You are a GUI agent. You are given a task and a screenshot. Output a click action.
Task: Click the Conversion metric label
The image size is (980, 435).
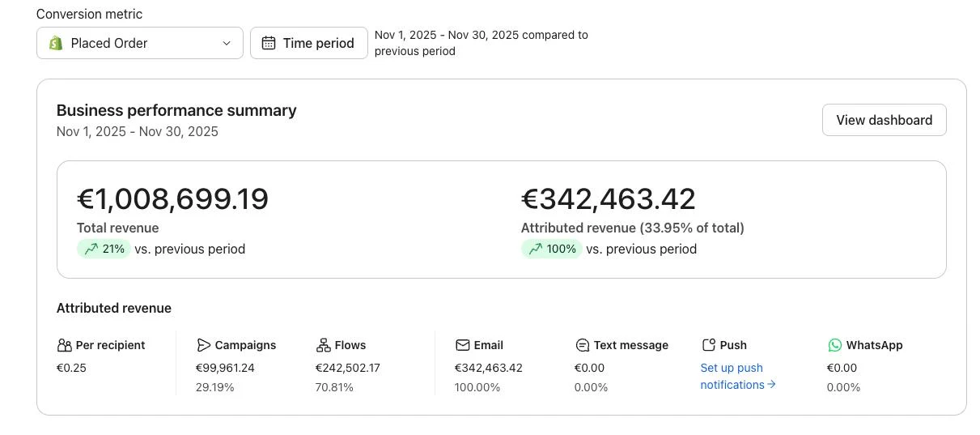(89, 14)
